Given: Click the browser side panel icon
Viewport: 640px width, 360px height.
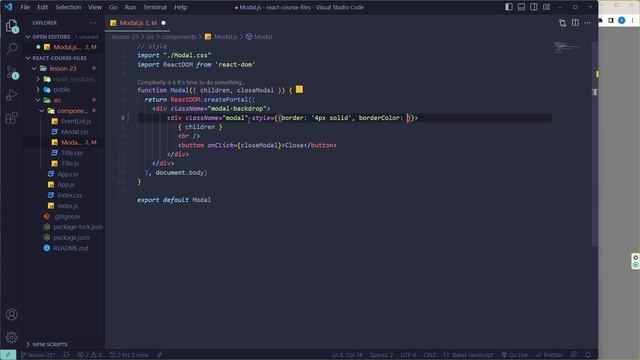Looking at the screenshot, I should (x=611, y=20).
